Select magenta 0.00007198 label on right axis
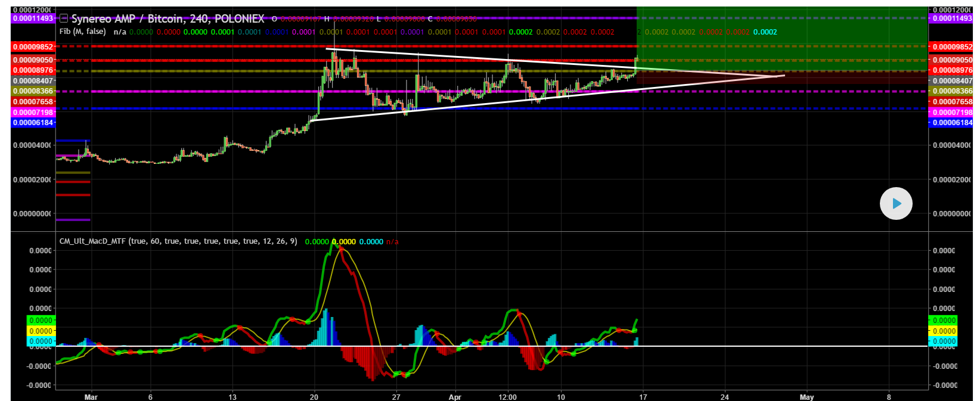The image size is (980, 401). pyautogui.click(x=952, y=113)
